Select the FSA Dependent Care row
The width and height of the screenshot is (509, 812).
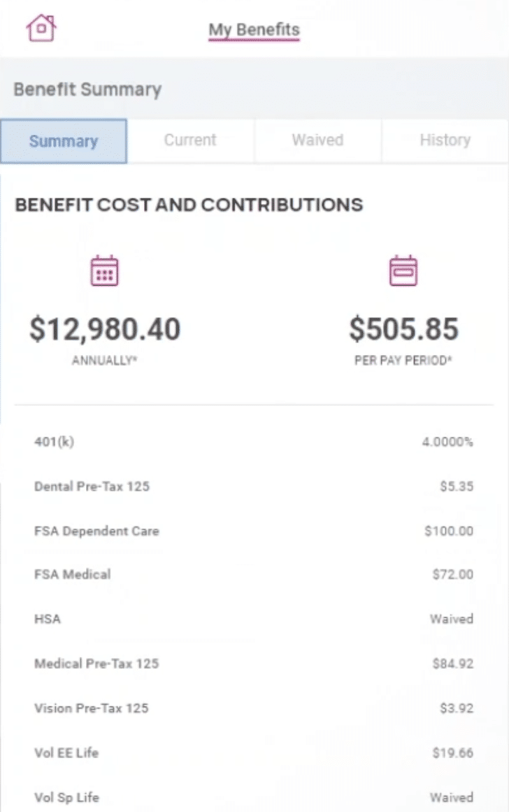254,531
